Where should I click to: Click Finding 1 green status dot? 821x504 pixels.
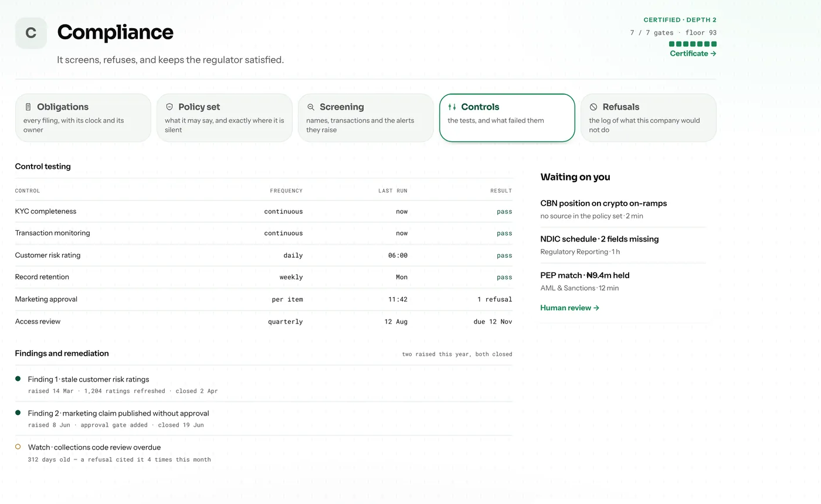pyautogui.click(x=18, y=379)
